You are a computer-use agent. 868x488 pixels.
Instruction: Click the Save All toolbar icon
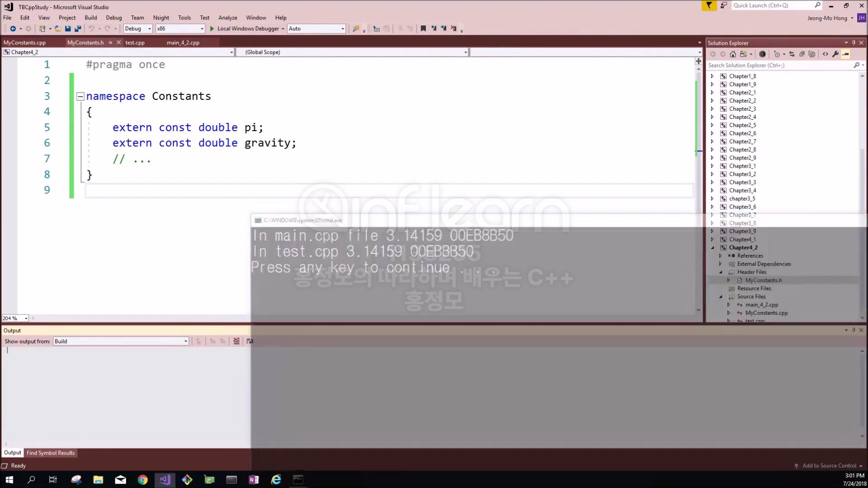[x=78, y=28]
